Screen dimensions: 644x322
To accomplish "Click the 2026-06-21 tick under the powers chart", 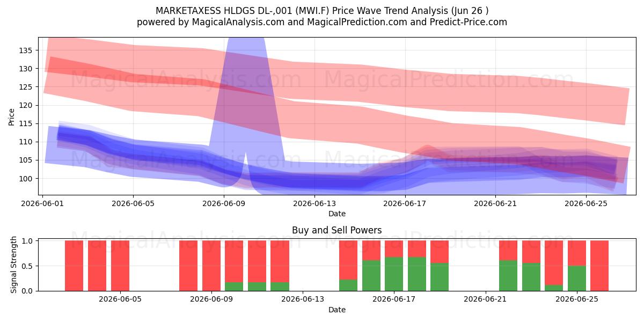I will [x=485, y=299].
